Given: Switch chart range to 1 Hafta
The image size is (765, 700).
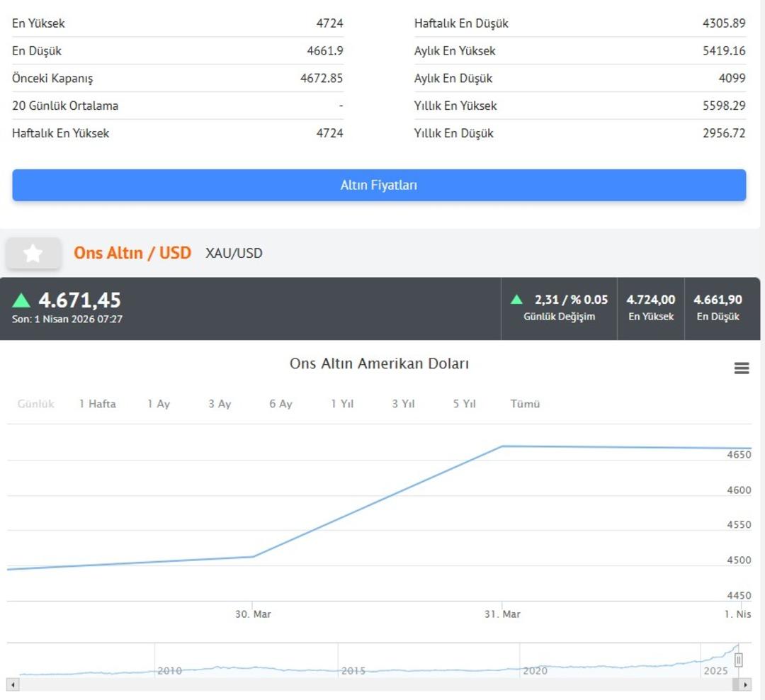Looking at the screenshot, I should (98, 404).
